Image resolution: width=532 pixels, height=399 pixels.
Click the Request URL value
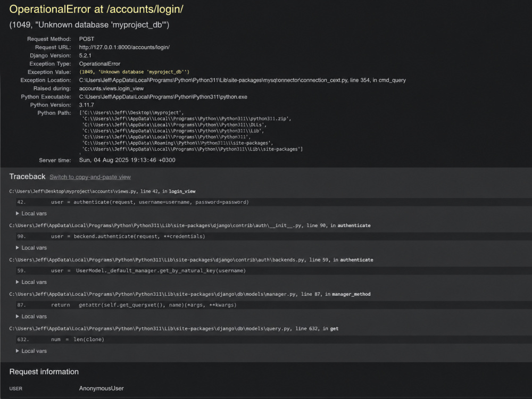coord(124,47)
